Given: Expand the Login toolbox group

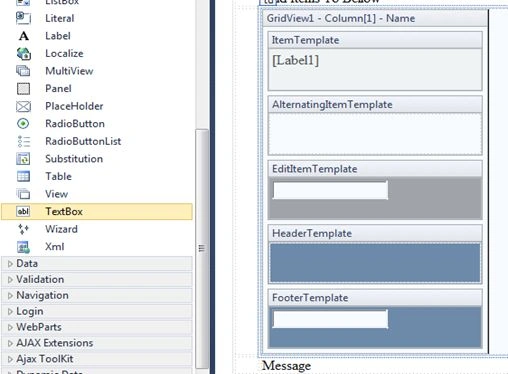Looking at the screenshot, I should [x=10, y=311].
